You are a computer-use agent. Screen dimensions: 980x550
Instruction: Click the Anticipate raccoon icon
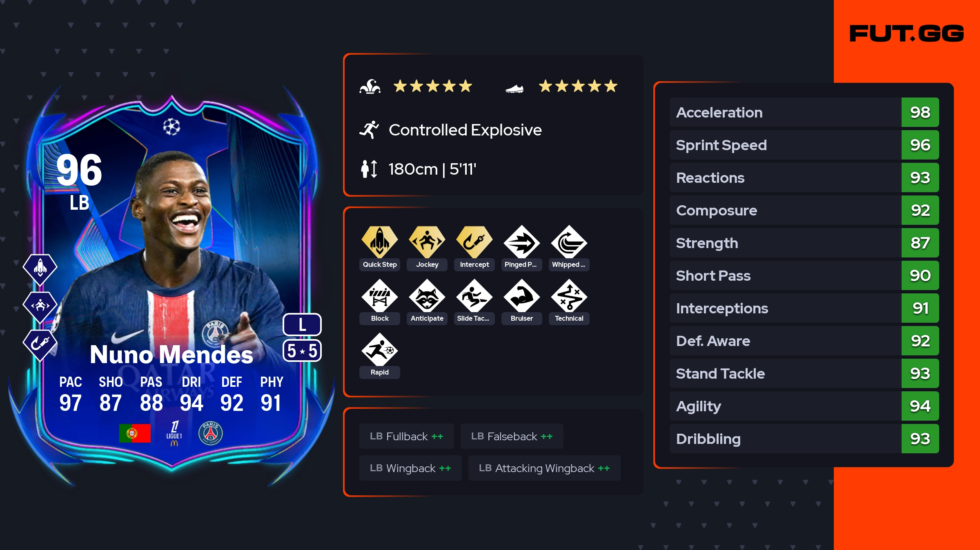pyautogui.click(x=427, y=296)
